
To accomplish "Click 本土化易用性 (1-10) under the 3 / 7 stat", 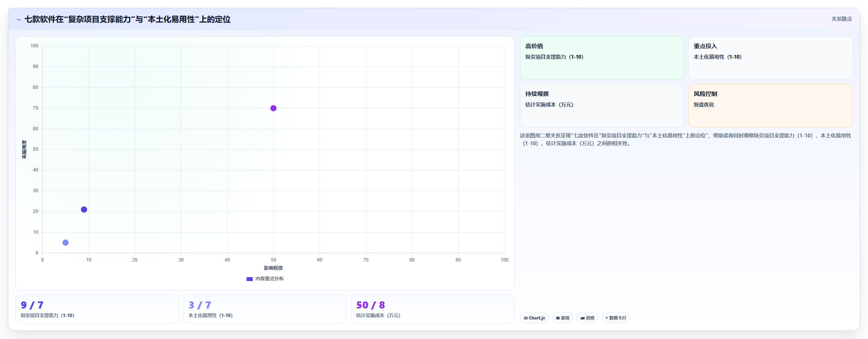I will [x=211, y=316].
